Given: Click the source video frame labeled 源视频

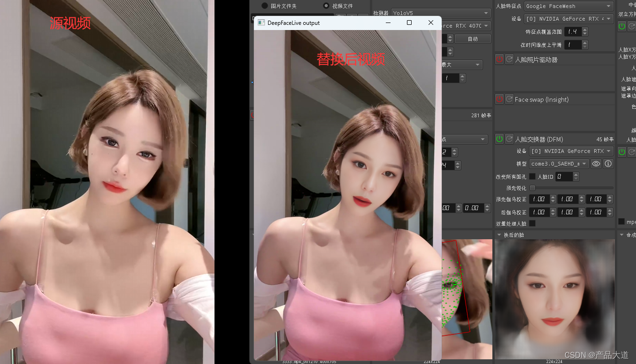Looking at the screenshot, I should (x=107, y=182).
